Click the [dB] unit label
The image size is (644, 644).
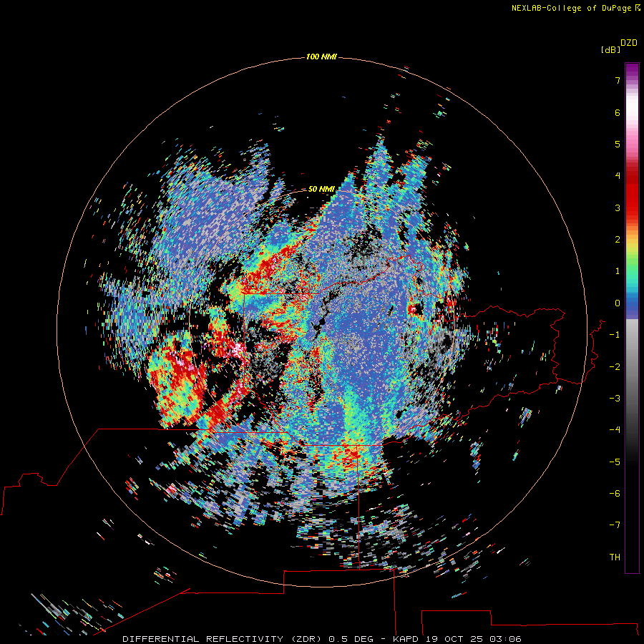pyautogui.click(x=610, y=49)
